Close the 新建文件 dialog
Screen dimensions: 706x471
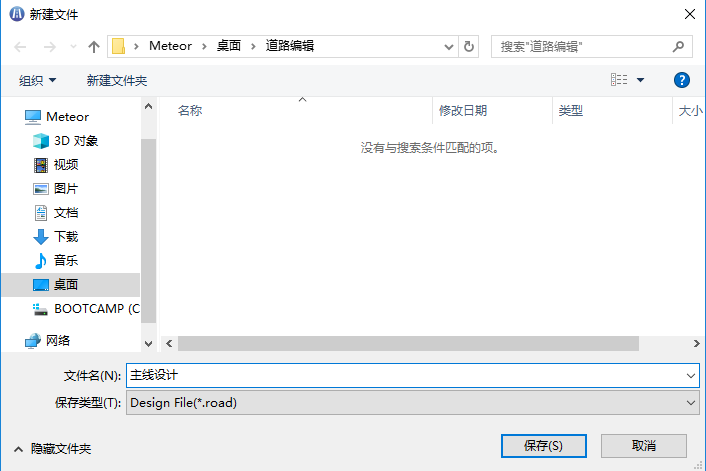pos(689,14)
